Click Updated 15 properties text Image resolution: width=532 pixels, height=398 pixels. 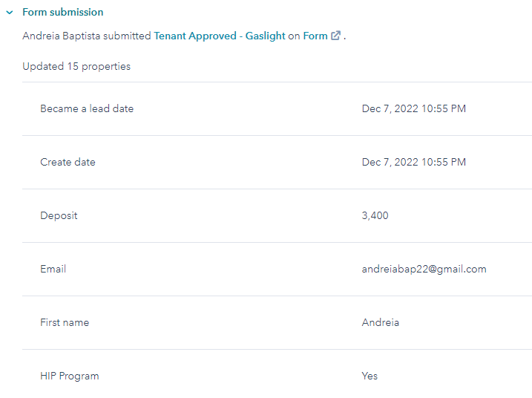click(76, 66)
